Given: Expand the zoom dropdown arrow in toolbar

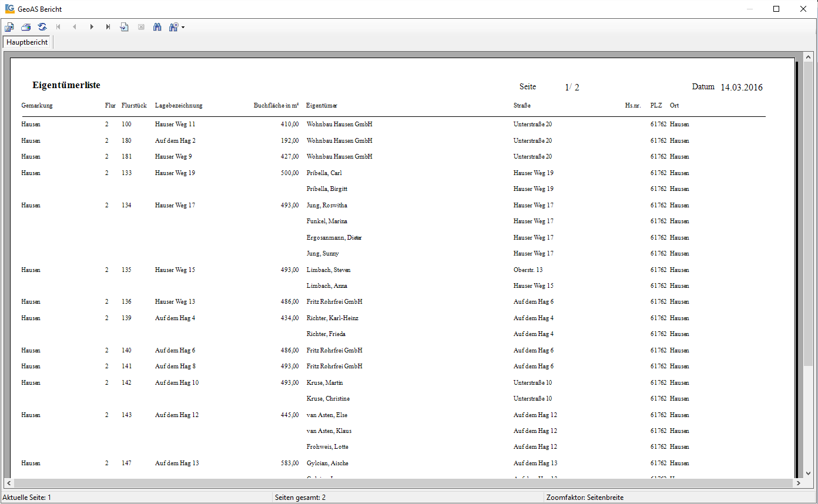Looking at the screenshot, I should pos(183,28).
